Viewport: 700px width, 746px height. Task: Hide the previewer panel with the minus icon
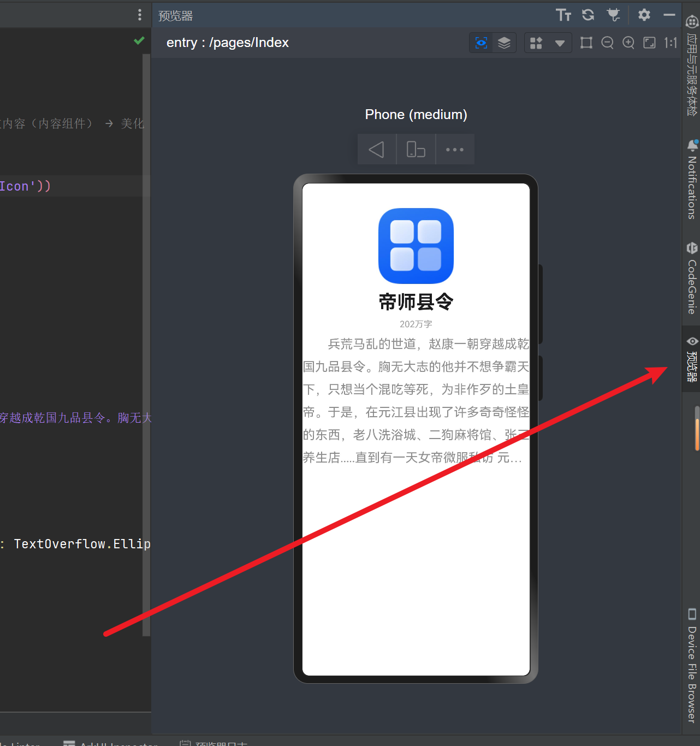coord(669,15)
